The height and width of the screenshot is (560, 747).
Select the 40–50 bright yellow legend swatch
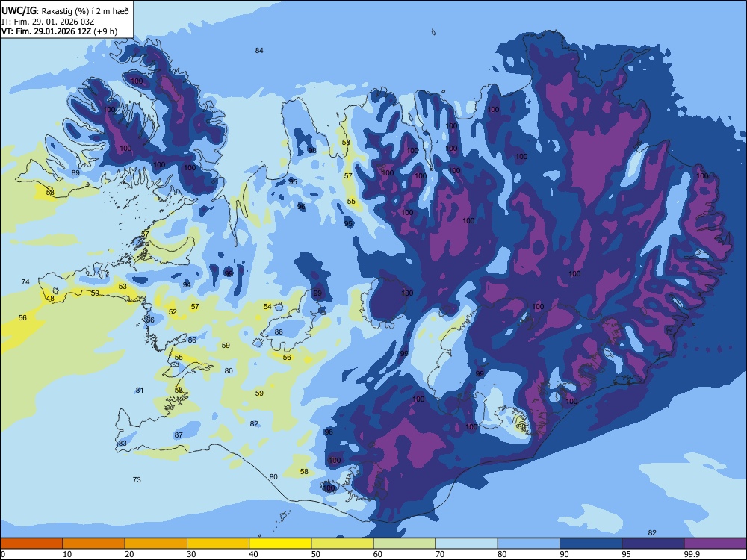[280, 544]
